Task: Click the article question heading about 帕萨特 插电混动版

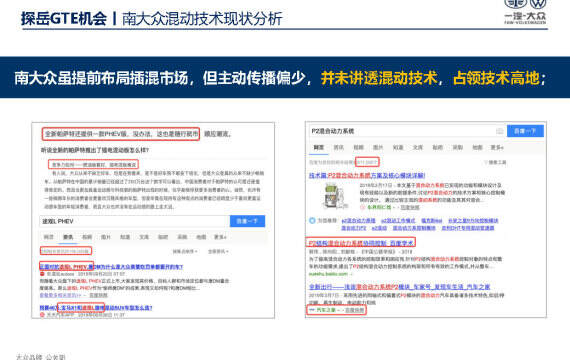Action: 95,150
